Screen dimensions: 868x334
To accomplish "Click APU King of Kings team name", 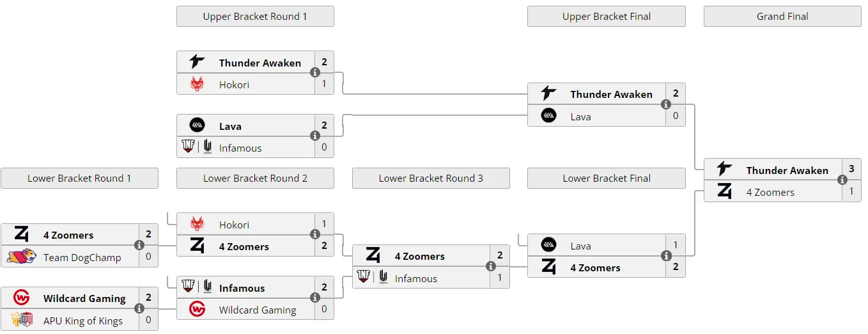I will (x=83, y=321).
